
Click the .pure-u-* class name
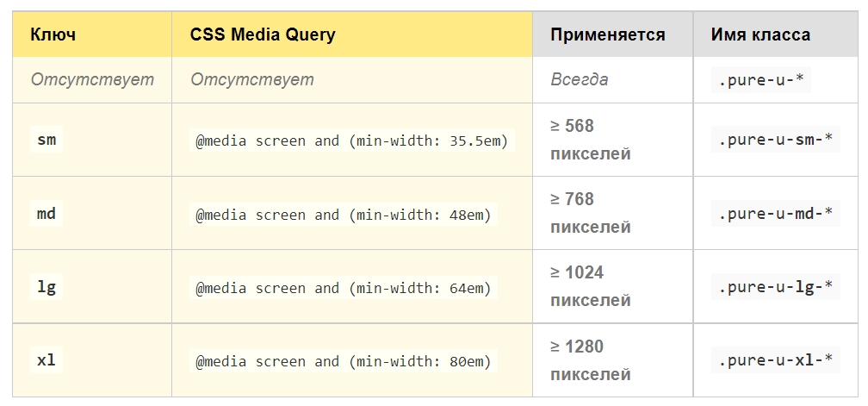761,81
